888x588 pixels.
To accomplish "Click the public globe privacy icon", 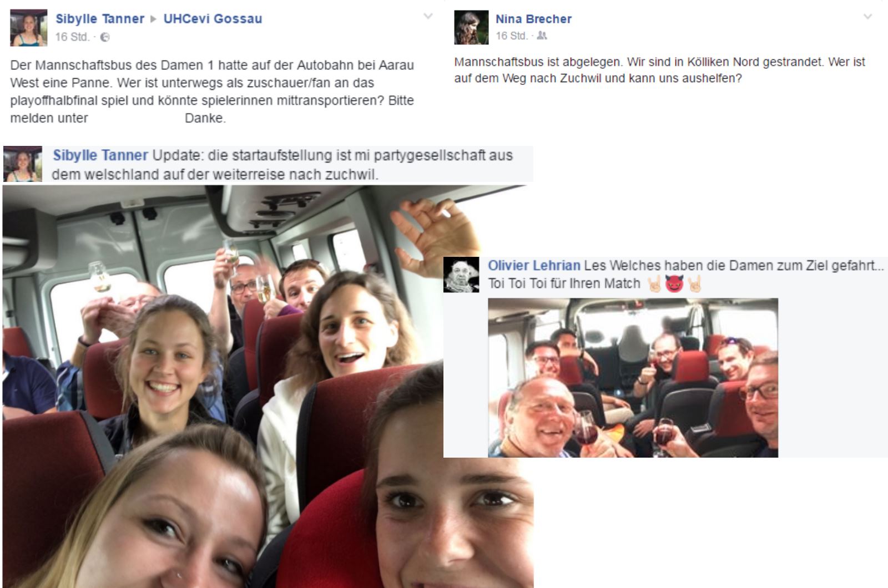I will click(105, 37).
